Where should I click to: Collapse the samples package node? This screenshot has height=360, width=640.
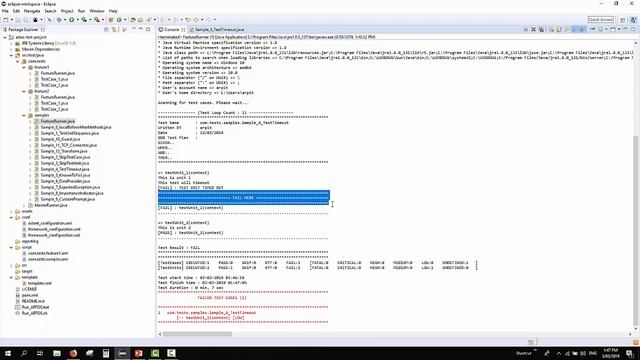coord(24,115)
